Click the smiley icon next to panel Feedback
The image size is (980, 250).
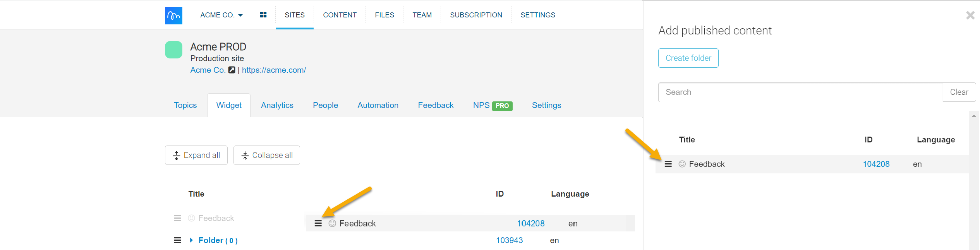pos(682,164)
